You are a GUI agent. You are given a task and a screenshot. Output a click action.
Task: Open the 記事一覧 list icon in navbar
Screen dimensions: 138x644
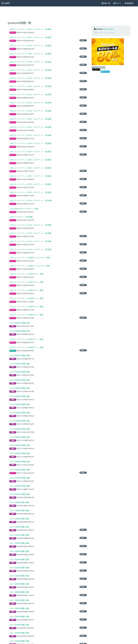point(102,3)
